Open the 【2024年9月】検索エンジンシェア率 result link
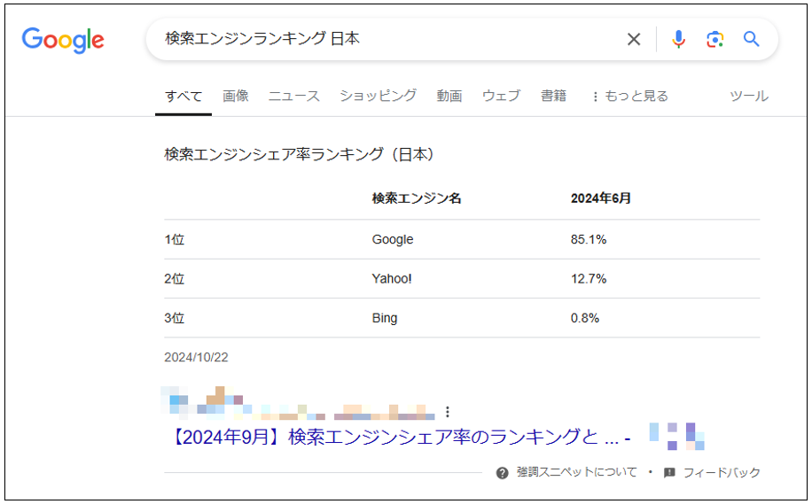Image resolution: width=812 pixels, height=504 pixels. click(x=399, y=438)
